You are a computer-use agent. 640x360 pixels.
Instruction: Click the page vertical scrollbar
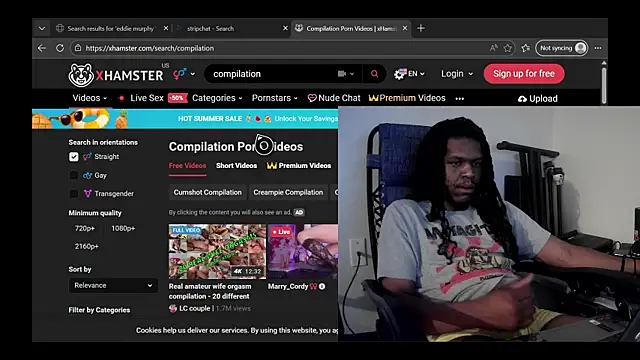(604, 85)
